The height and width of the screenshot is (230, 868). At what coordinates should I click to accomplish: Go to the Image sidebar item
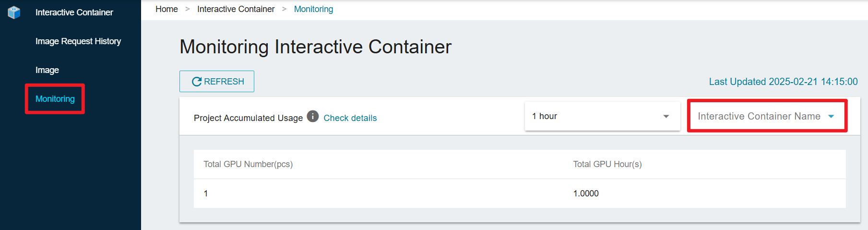click(x=47, y=70)
